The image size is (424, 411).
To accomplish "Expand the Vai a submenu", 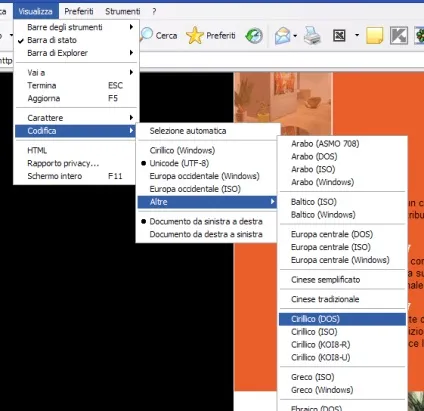I will 76,72.
